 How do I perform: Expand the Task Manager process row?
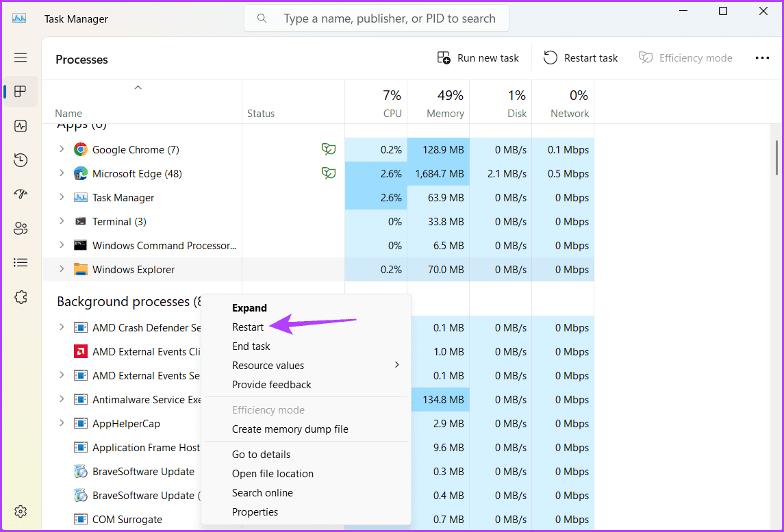pos(62,197)
